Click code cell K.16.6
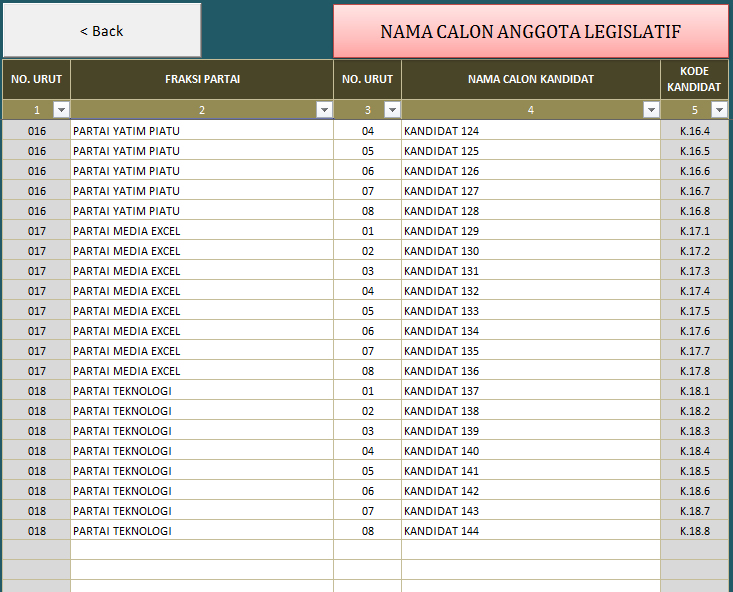Image resolution: width=733 pixels, height=592 pixels. (694, 171)
